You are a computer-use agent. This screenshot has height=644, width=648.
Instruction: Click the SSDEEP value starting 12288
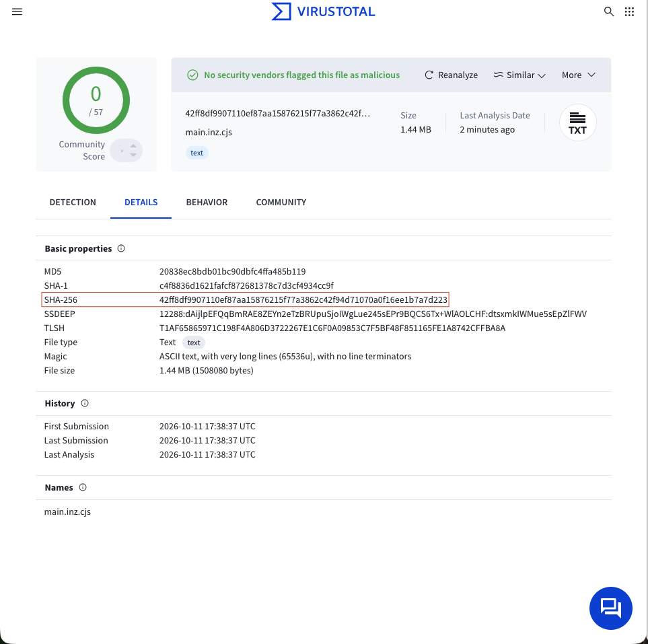(373, 314)
